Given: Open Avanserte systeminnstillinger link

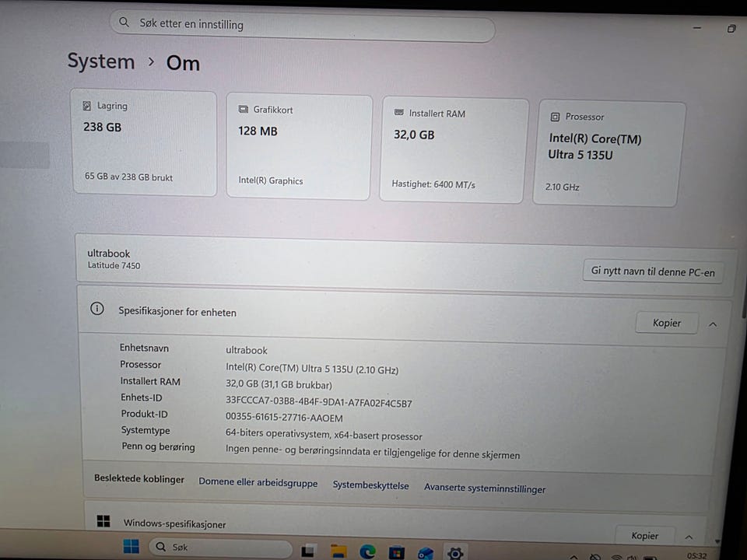Looking at the screenshot, I should (x=485, y=488).
